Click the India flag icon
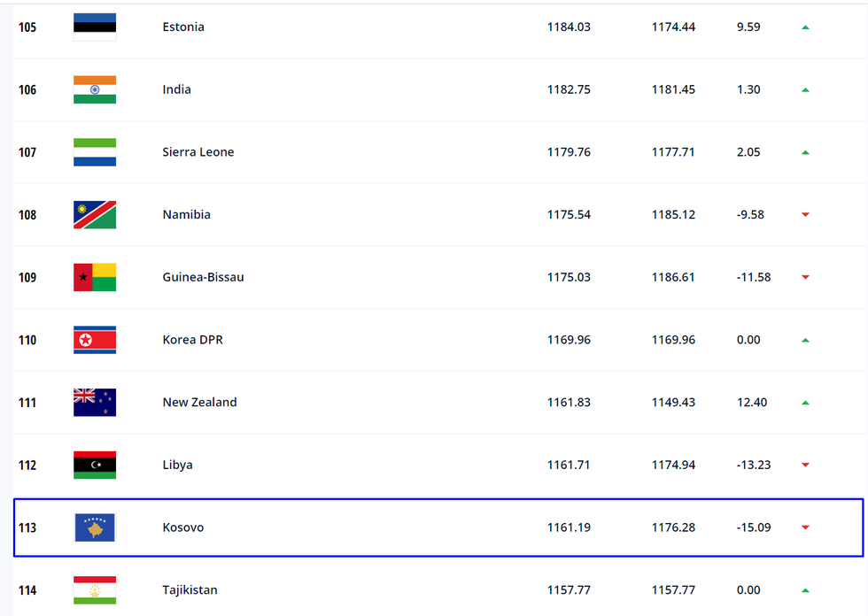Image resolution: width=868 pixels, height=616 pixels. [95, 89]
